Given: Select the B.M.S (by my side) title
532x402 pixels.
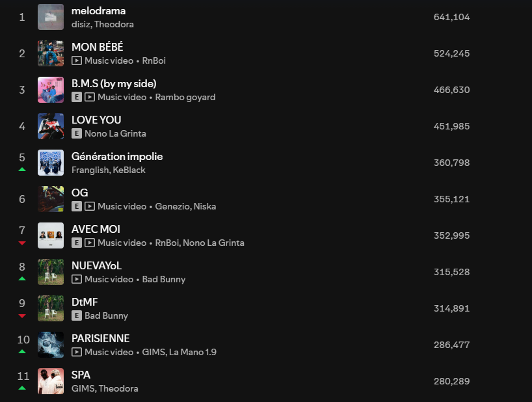Looking at the screenshot, I should [x=114, y=83].
